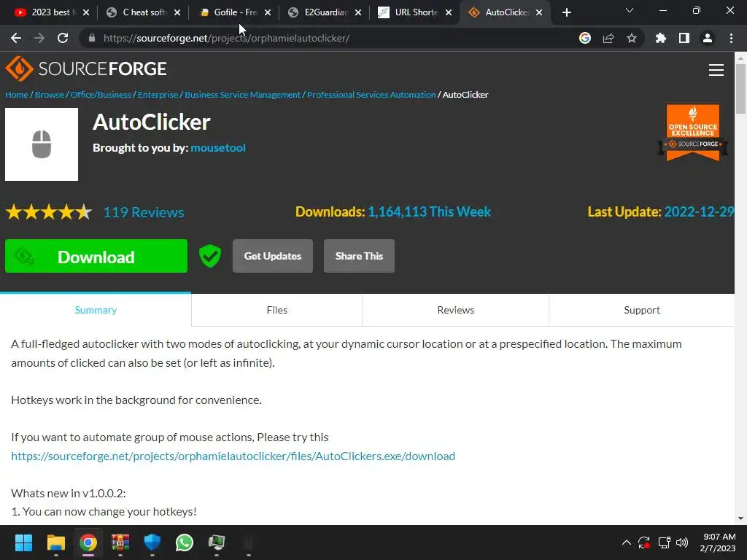Click Browse breadcrumb link
Image resolution: width=747 pixels, height=560 pixels.
click(50, 95)
